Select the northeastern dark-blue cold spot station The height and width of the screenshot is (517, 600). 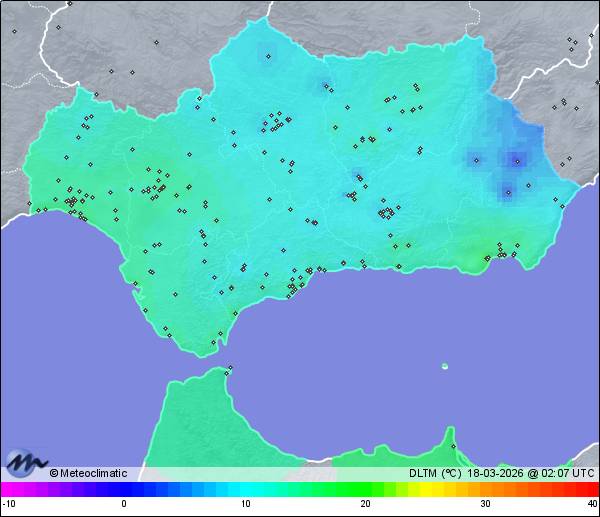click(x=516, y=158)
